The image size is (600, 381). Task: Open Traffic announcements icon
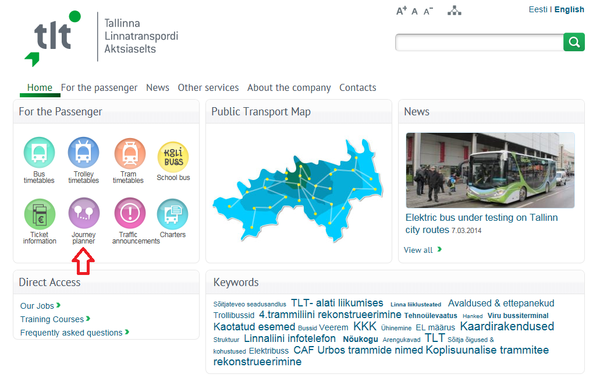[130, 213]
